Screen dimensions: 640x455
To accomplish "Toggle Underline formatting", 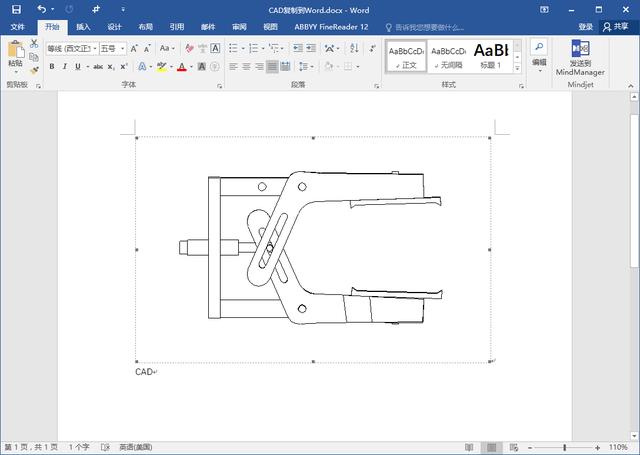I will click(79, 67).
